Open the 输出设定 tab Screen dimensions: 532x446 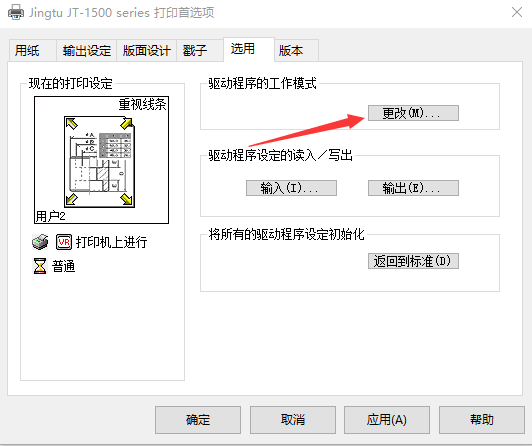pos(87,51)
